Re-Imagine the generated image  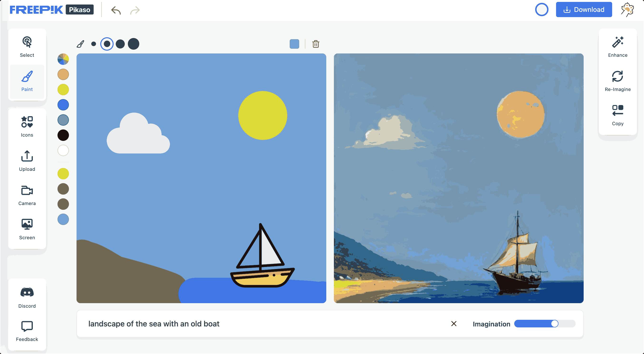click(617, 81)
